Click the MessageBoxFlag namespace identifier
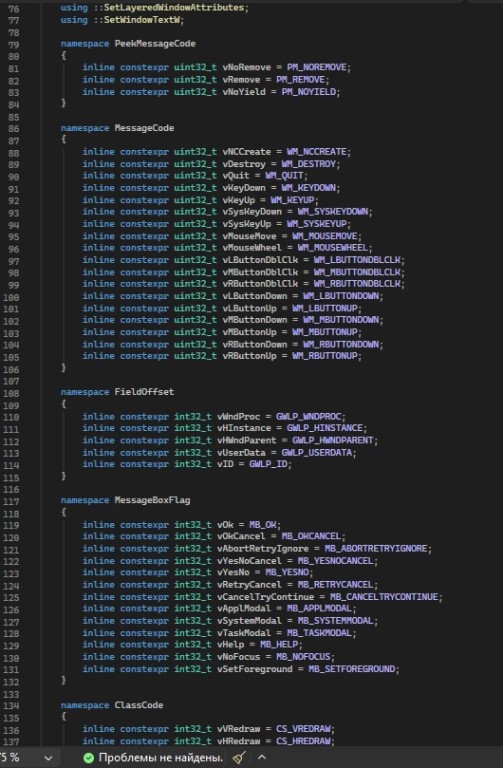 tap(152, 500)
